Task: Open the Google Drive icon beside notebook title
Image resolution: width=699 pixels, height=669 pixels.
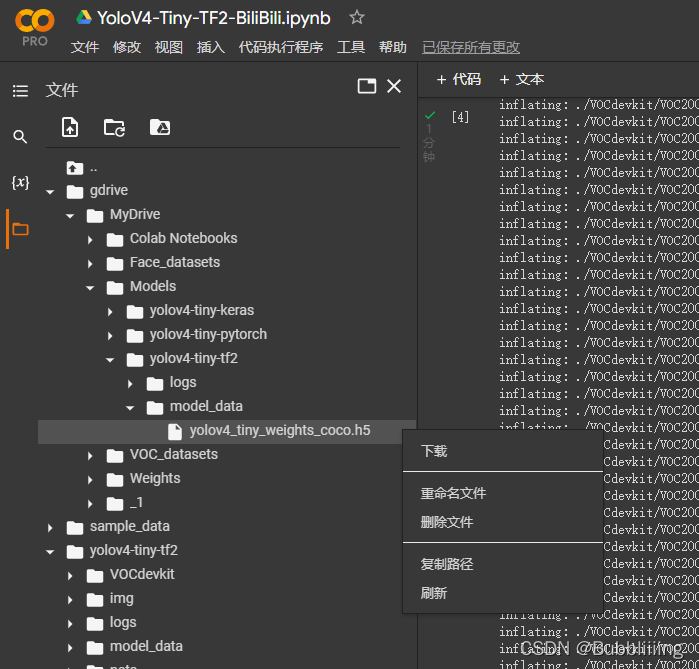Action: [84, 18]
